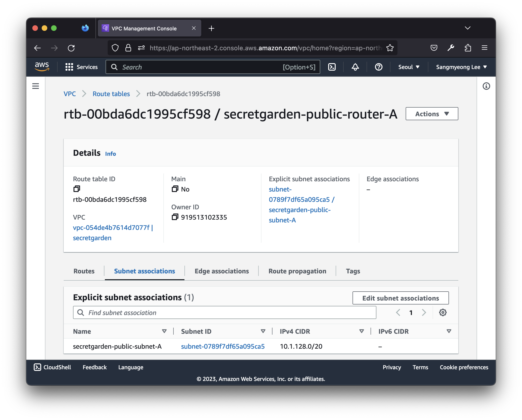The height and width of the screenshot is (420, 522).
Task: Switch to the Routes tab
Action: 84,271
